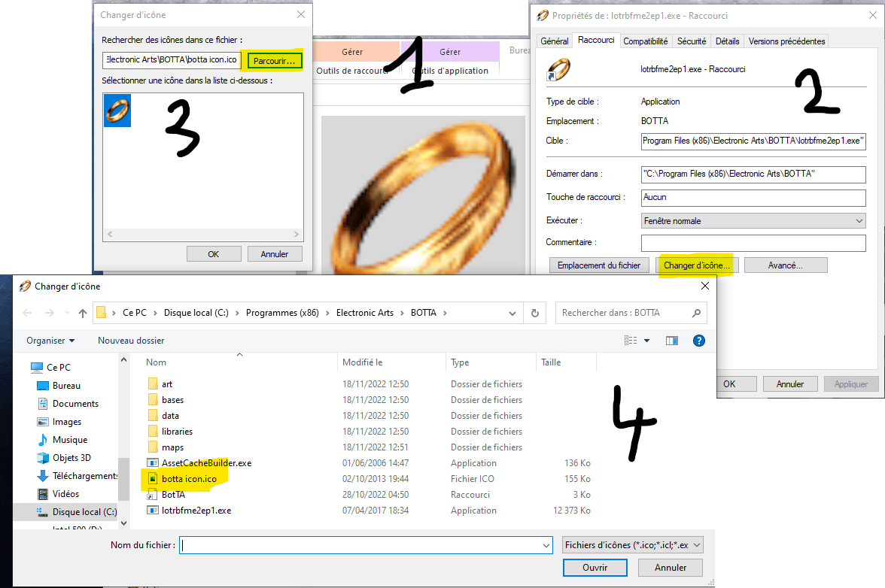Expand the chevron after Ce PC in the path
The height and width of the screenshot is (588, 885).
[155, 313]
